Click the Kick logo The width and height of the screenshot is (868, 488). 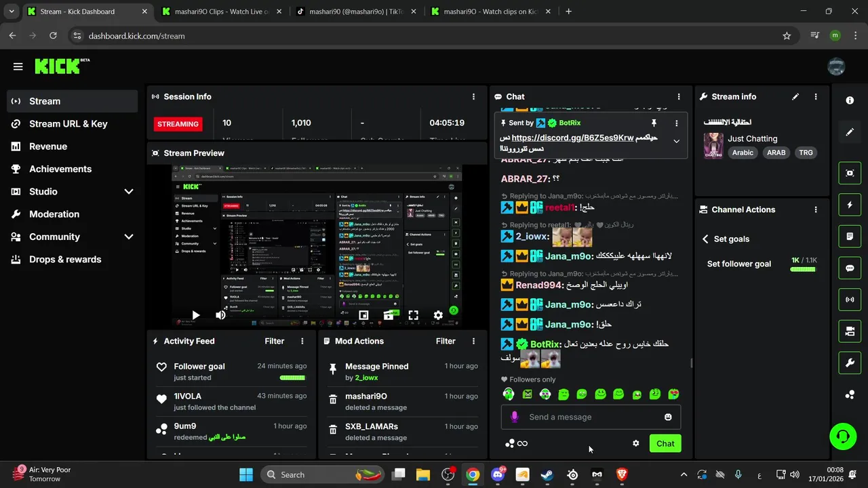pos(62,66)
